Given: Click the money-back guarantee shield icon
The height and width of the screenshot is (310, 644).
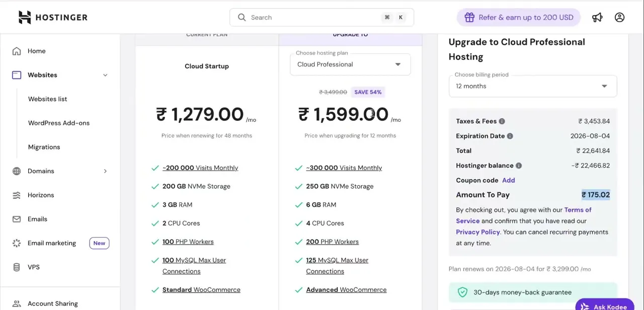Looking at the screenshot, I should click(x=462, y=292).
